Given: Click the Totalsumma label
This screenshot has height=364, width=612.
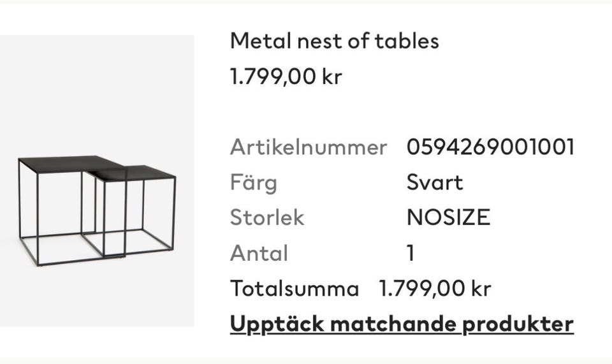Looking at the screenshot, I should (295, 289).
